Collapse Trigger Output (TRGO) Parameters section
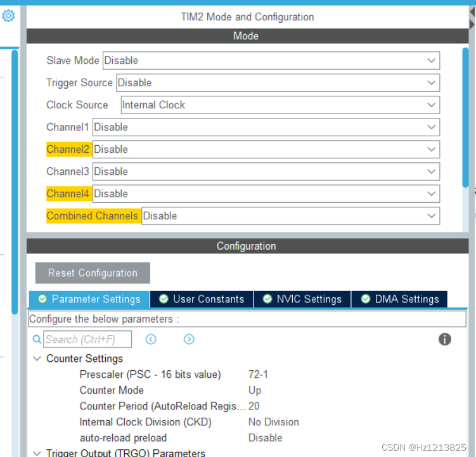 point(37,453)
